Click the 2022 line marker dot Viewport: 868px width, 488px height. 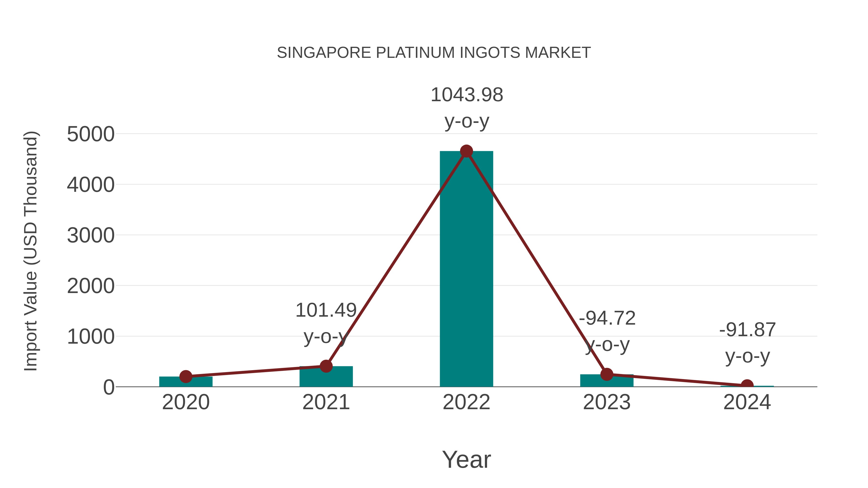[x=466, y=151]
